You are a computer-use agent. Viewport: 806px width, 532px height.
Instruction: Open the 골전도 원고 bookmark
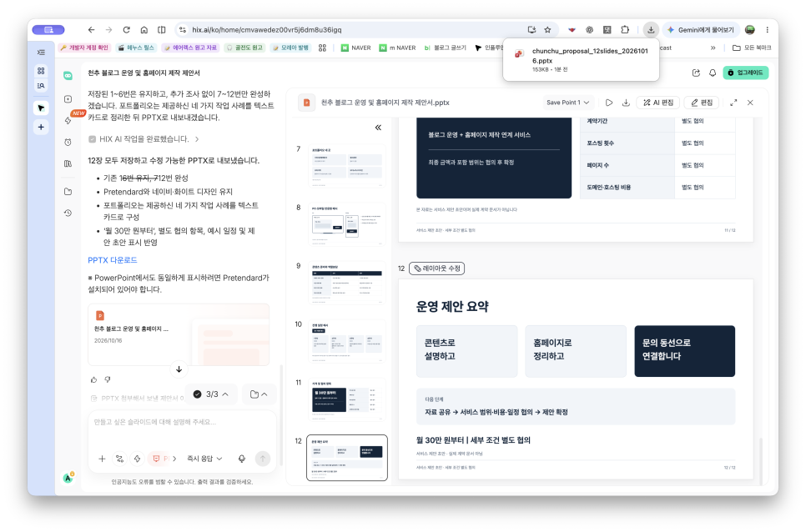244,48
